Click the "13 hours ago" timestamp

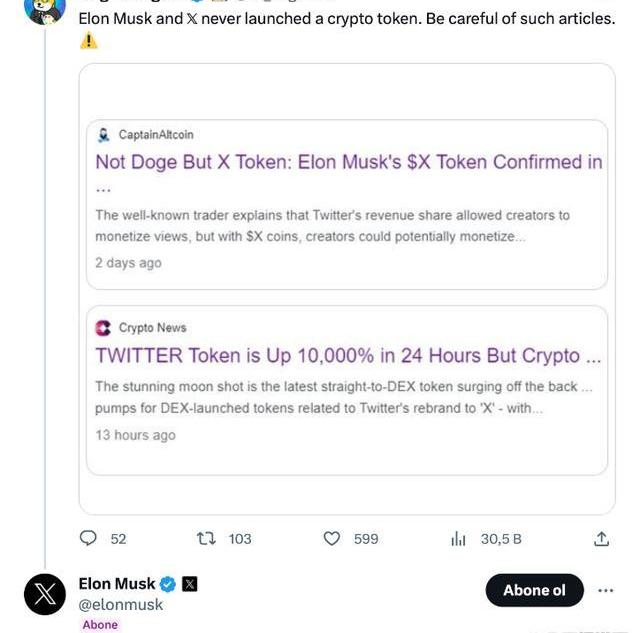tap(135, 435)
